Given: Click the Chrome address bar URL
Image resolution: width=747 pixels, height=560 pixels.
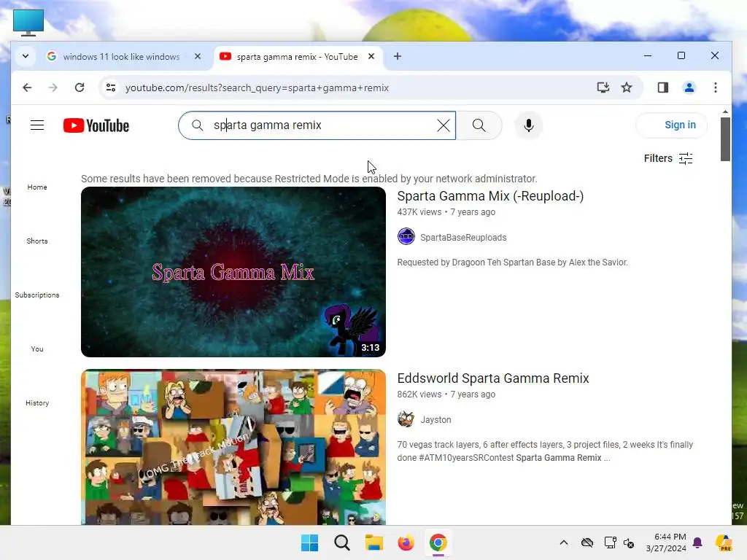Looking at the screenshot, I should [258, 88].
